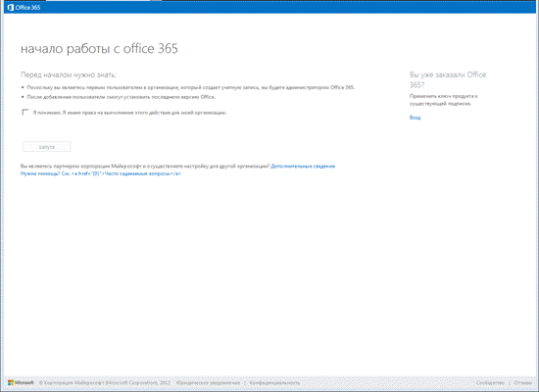539x392 pixels.
Task: Click 'Перед началом нужно знать' subheading
Action: (x=69, y=74)
